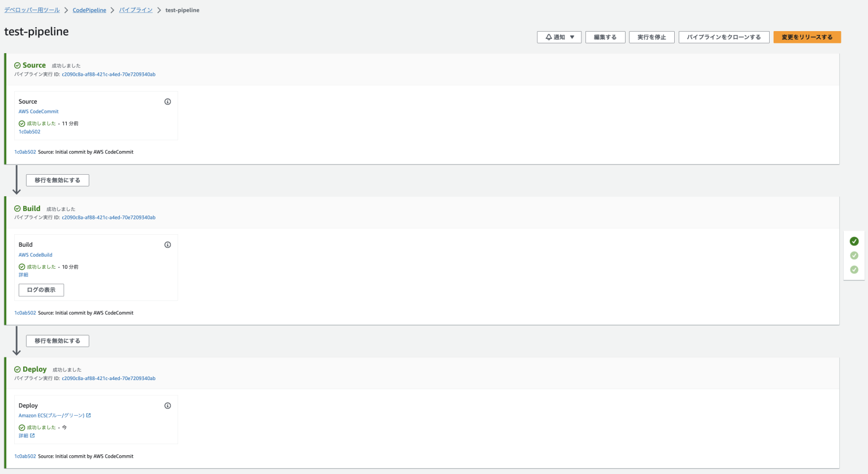
Task: Navigate to パイプライン via the breadcrumb
Action: tap(136, 10)
